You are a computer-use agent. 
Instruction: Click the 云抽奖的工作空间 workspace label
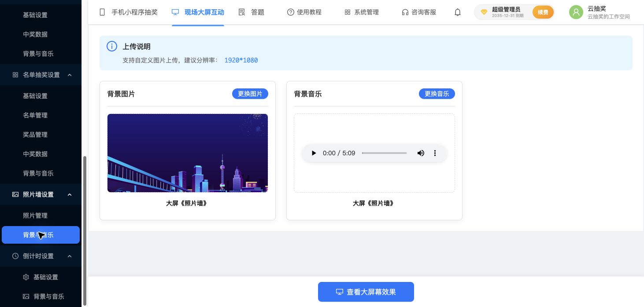click(x=608, y=17)
